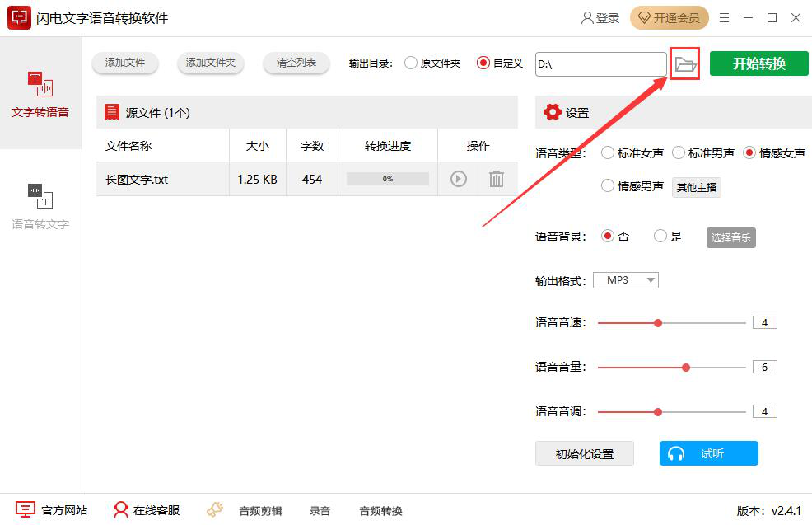Click 试听 preview button
This screenshot has width=812, height=525.
708,453
